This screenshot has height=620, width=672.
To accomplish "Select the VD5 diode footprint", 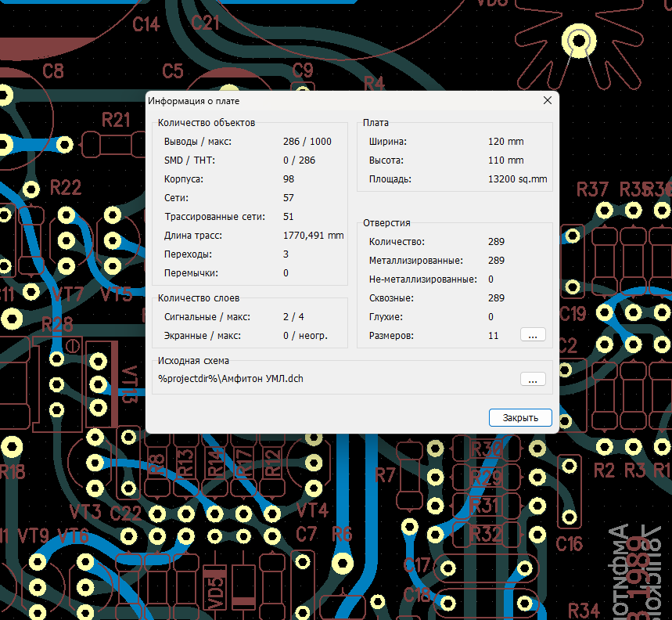I will click(214, 587).
